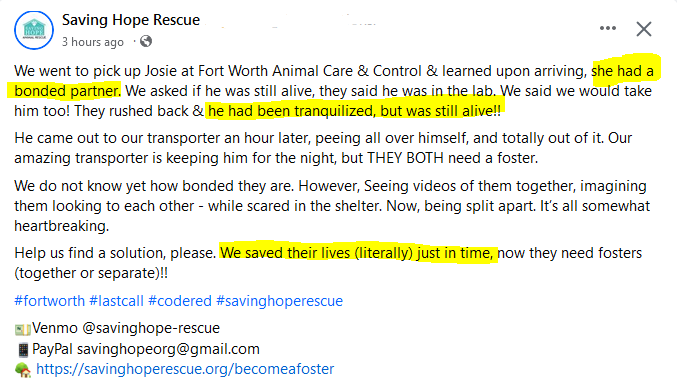The height and width of the screenshot is (387, 677).
Task: Click the Venmo @savinghope-rescue handle text
Action: 126,328
